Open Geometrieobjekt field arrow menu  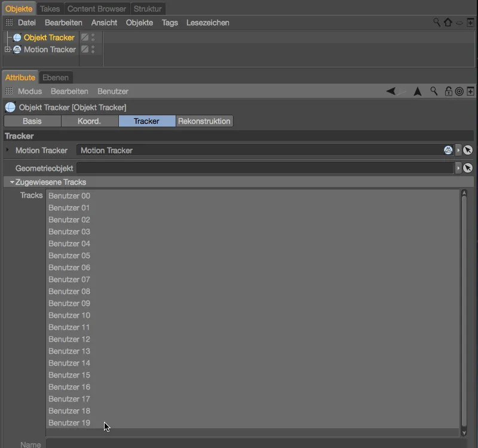point(458,168)
